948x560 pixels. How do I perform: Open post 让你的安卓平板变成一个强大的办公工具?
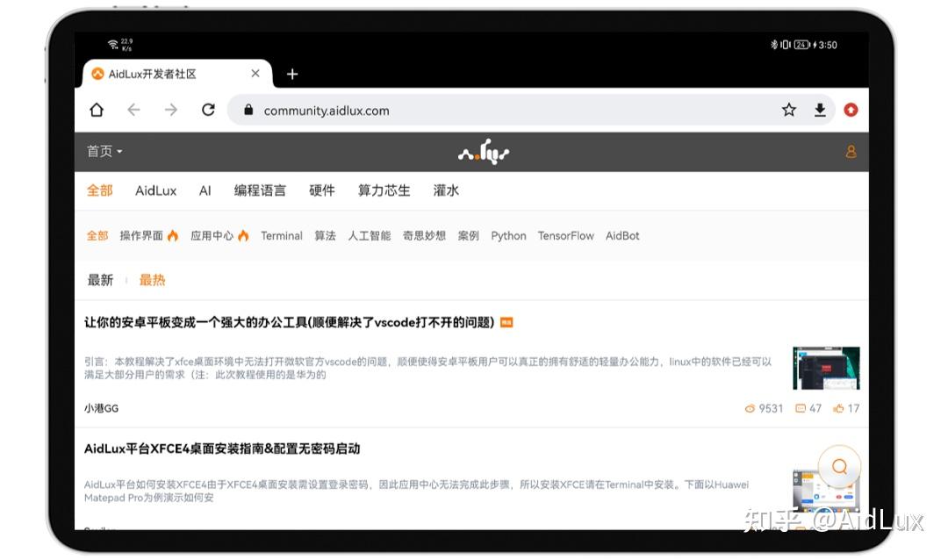[290, 322]
